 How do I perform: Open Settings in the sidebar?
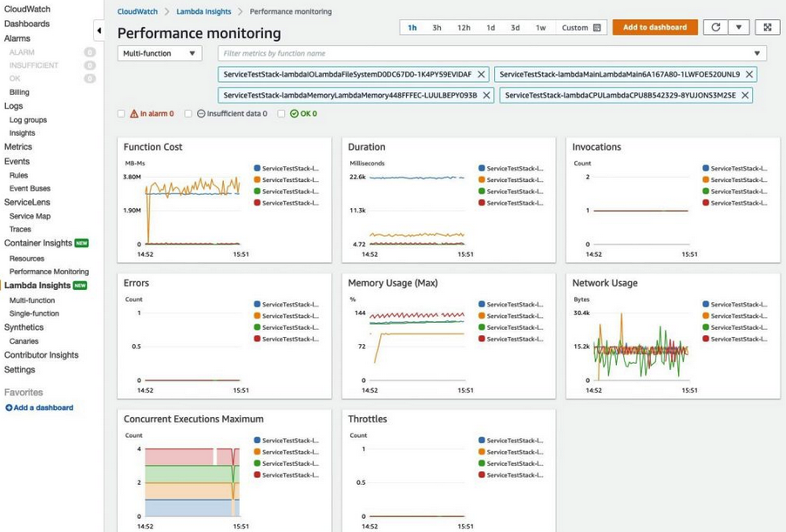(19, 370)
